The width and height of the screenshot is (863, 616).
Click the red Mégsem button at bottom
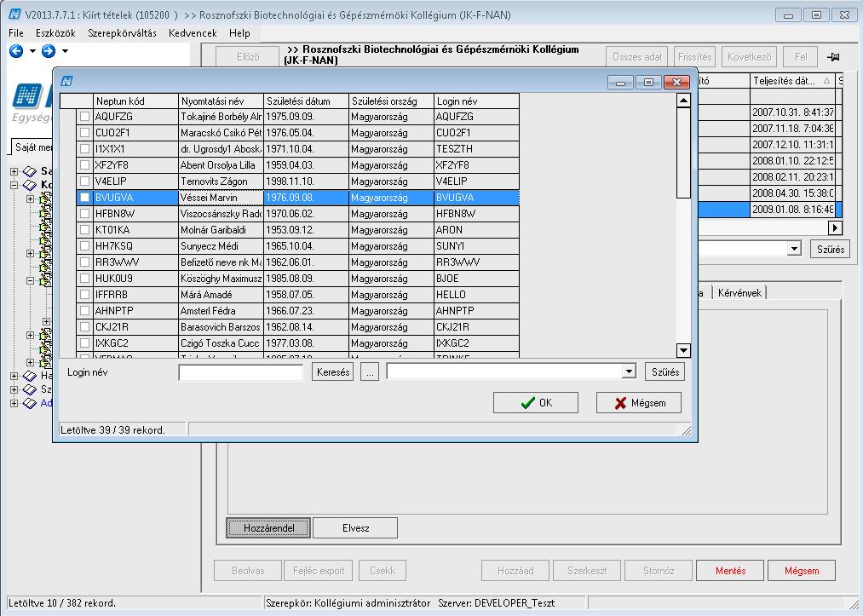(802, 571)
